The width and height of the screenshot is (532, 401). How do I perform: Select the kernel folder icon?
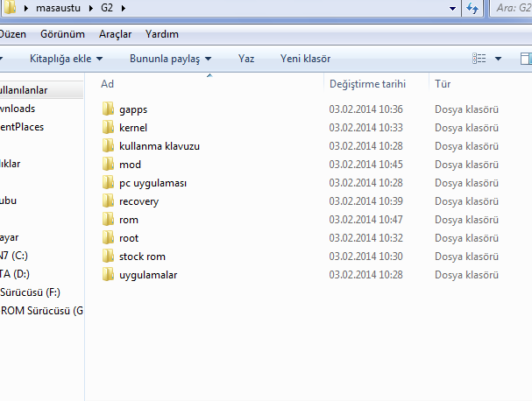(x=108, y=127)
